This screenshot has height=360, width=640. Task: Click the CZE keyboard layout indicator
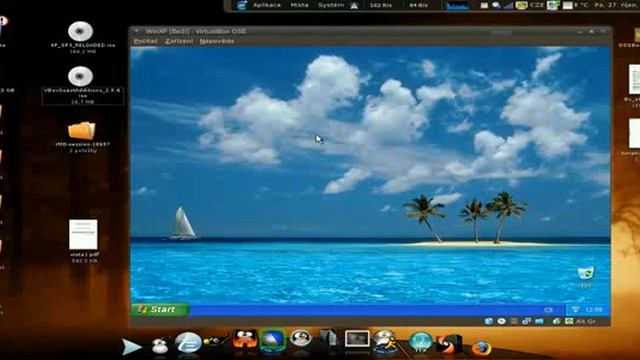click(537, 5)
